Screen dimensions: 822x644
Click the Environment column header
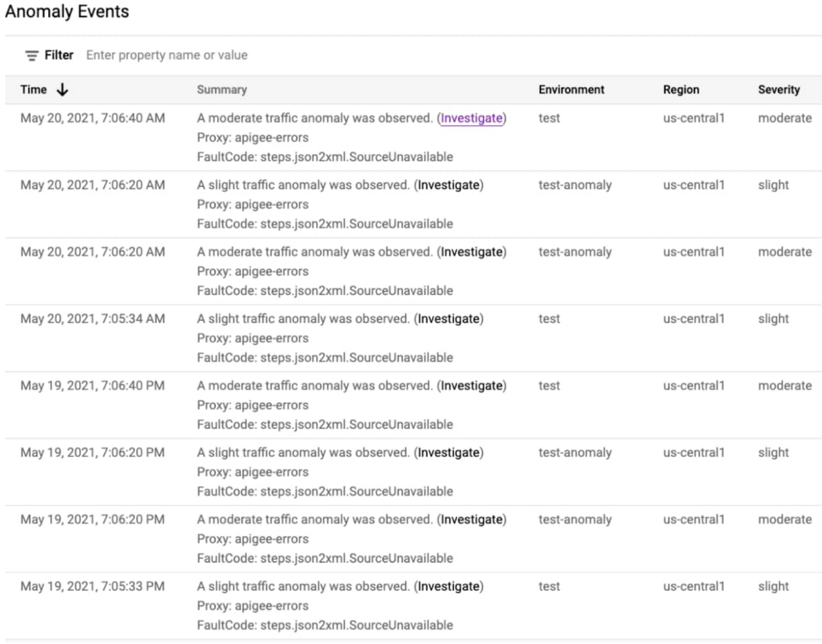click(x=572, y=90)
